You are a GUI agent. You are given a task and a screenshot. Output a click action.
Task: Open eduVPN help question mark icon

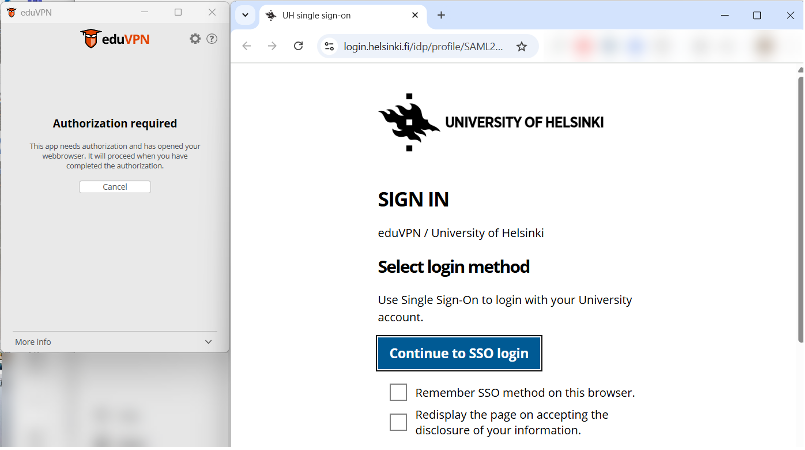[212, 39]
